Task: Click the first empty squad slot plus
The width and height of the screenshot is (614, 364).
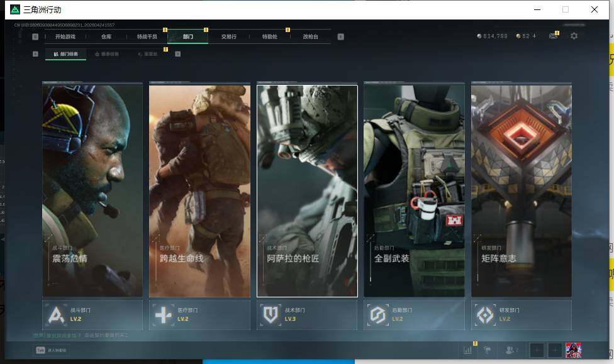Action: tap(537, 350)
